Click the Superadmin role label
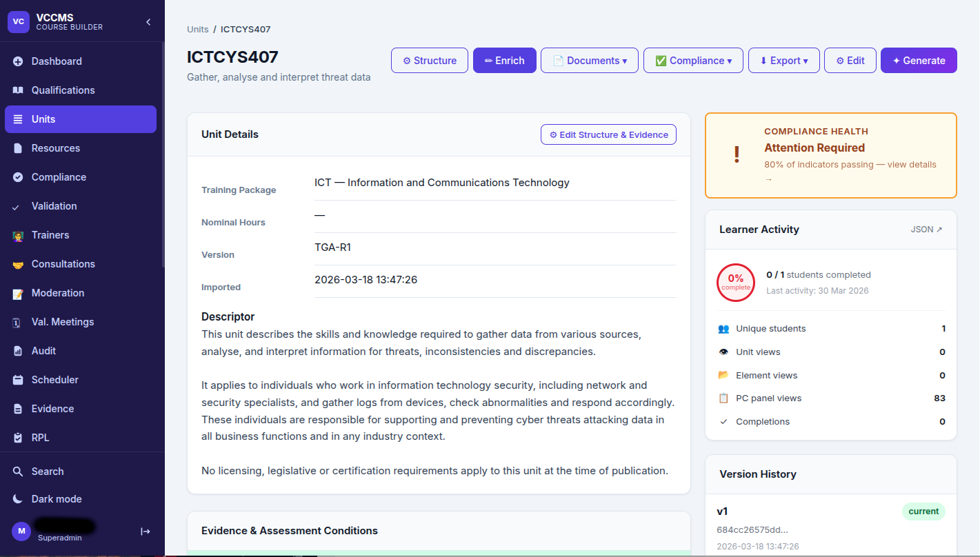This screenshot has height=557, width=980. (60, 538)
